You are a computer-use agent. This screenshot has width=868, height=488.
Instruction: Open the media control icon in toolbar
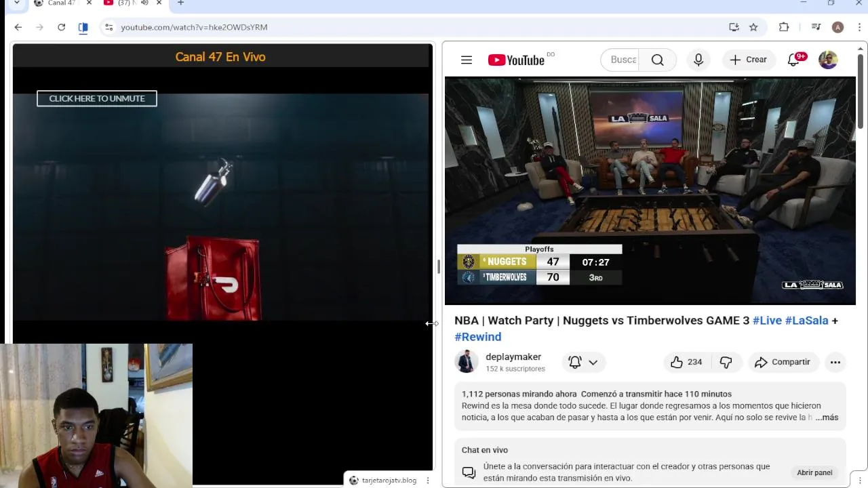[x=816, y=27]
